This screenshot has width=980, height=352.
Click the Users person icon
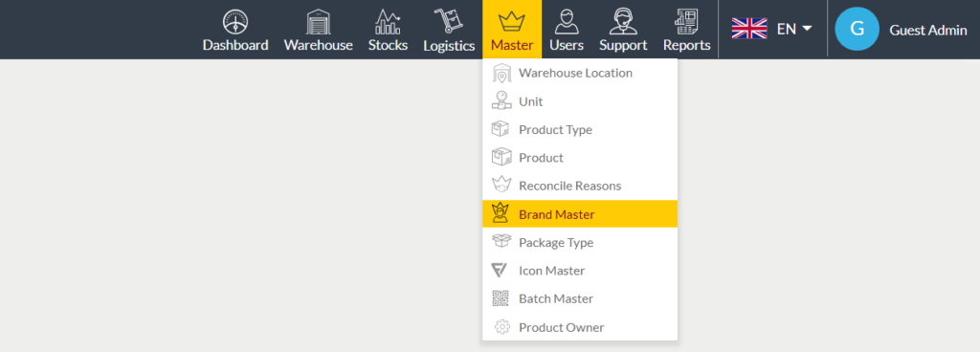(x=567, y=22)
